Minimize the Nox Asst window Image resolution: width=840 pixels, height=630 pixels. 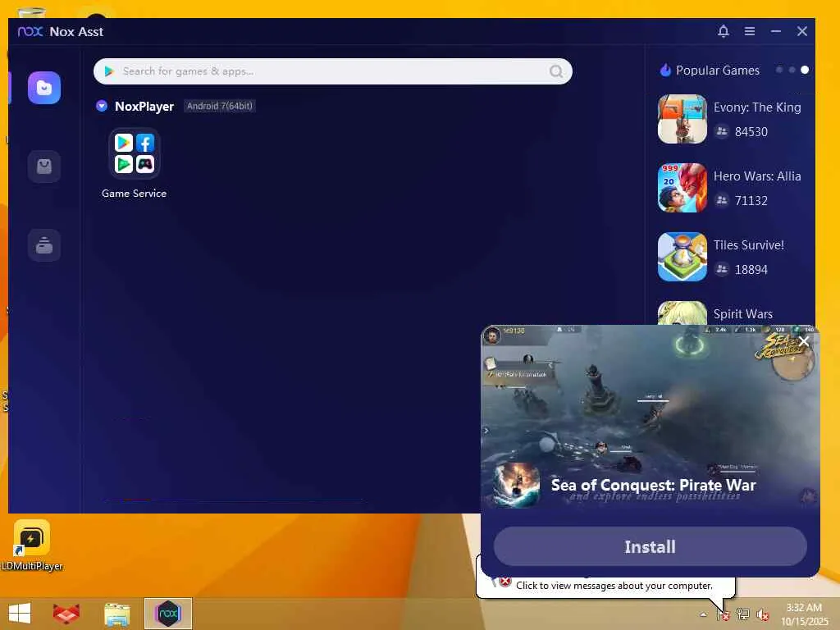[x=776, y=31]
